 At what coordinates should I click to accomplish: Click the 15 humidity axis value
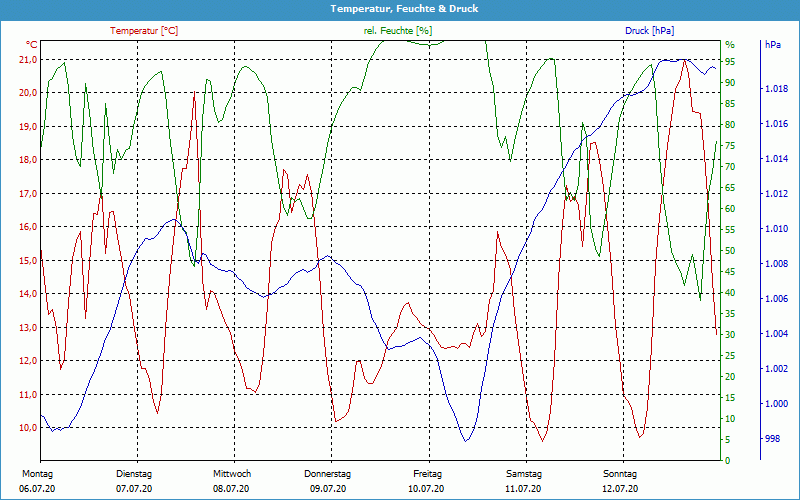(730, 397)
